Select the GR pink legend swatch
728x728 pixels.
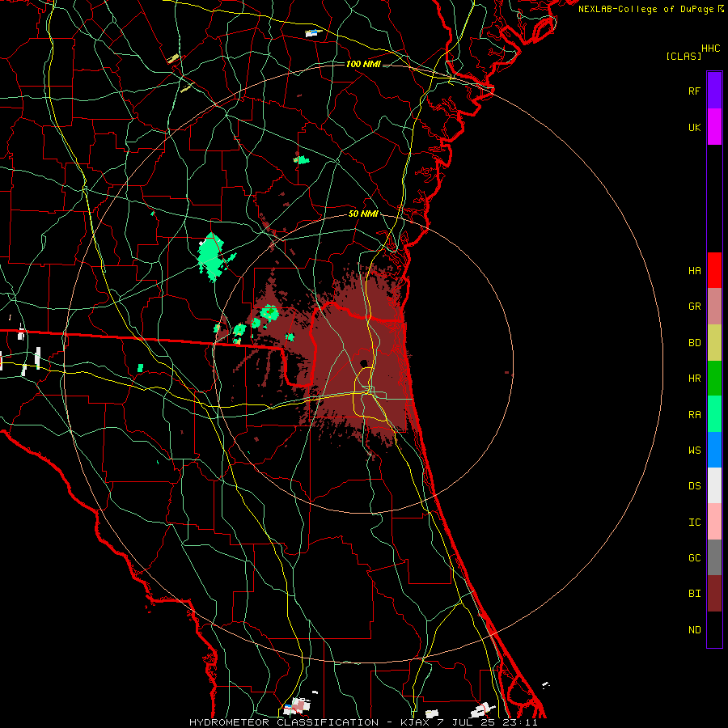(714, 307)
